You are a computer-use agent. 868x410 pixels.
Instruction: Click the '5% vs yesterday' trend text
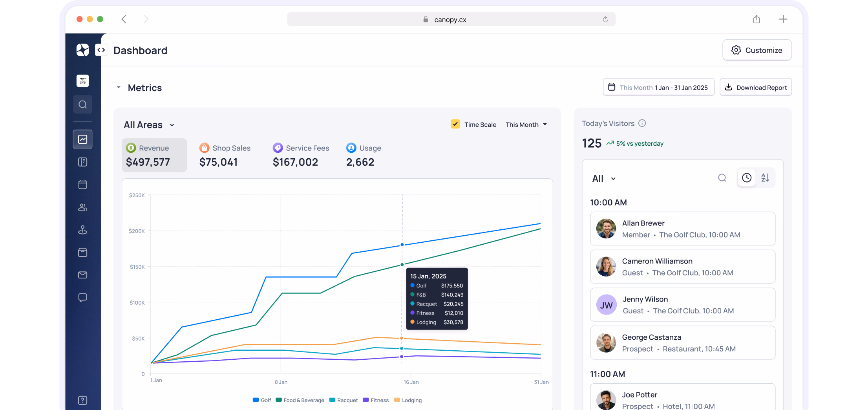[x=640, y=144]
